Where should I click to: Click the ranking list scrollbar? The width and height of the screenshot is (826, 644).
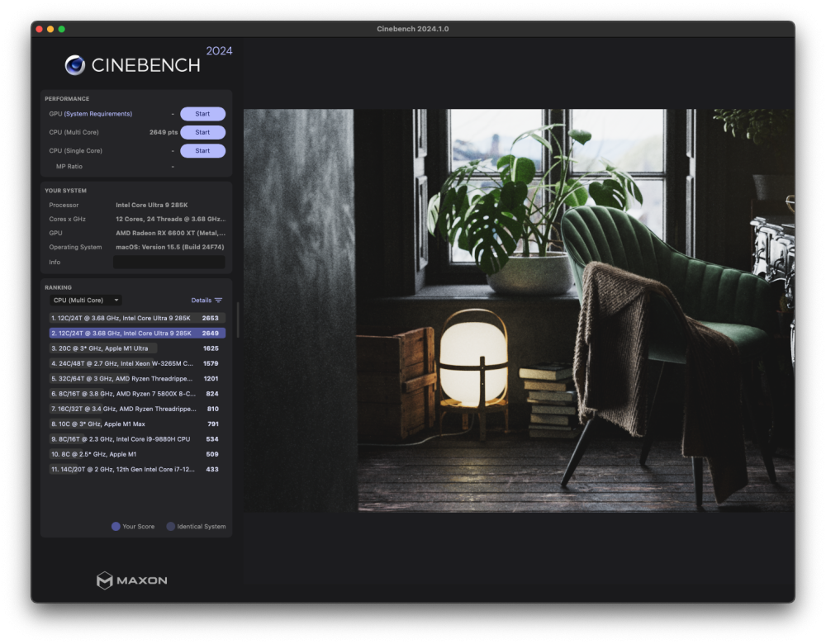238,320
